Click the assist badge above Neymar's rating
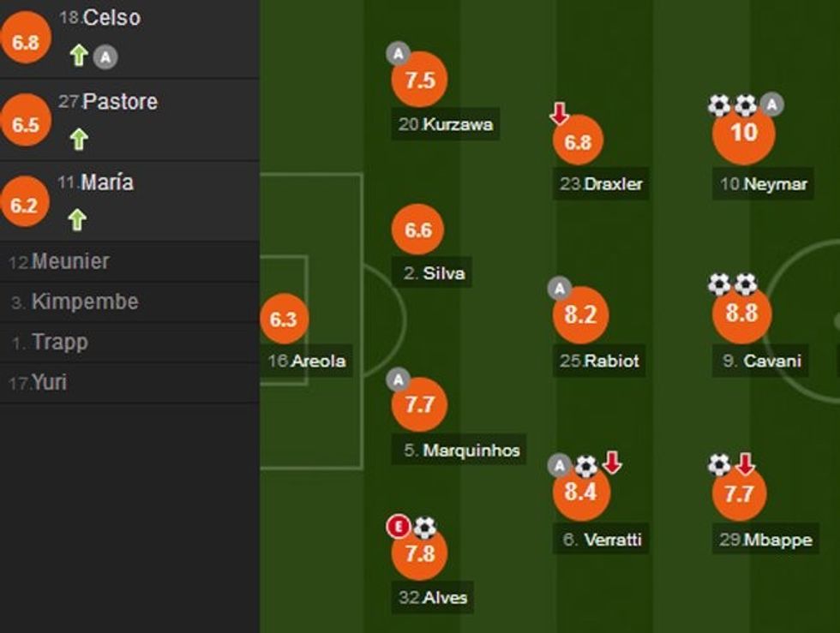Image resolution: width=840 pixels, height=633 pixels. [772, 105]
